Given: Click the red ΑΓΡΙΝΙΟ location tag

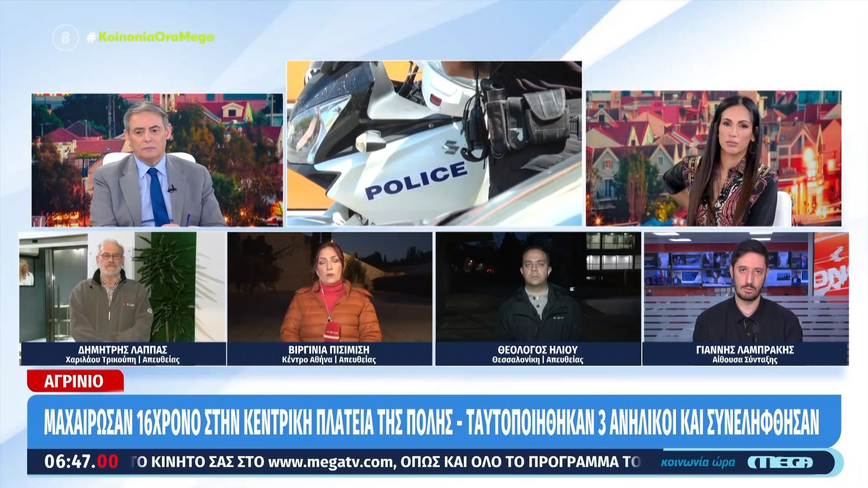Looking at the screenshot, I should point(75,381).
